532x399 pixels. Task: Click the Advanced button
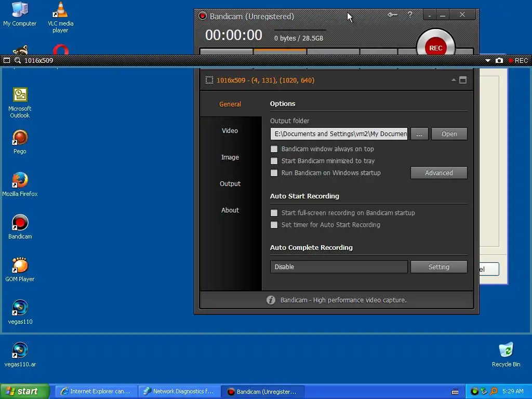click(x=438, y=172)
